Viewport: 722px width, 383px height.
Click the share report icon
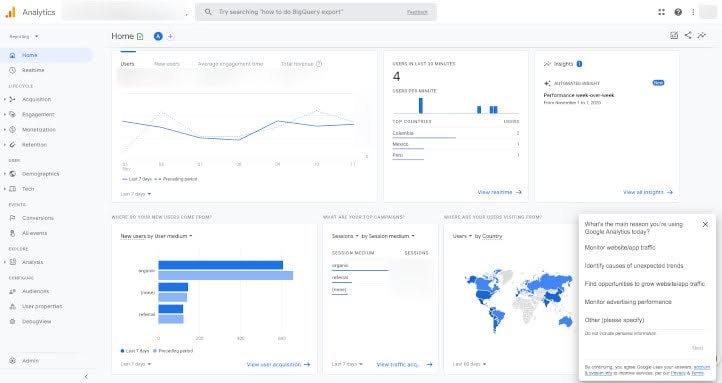tap(688, 35)
